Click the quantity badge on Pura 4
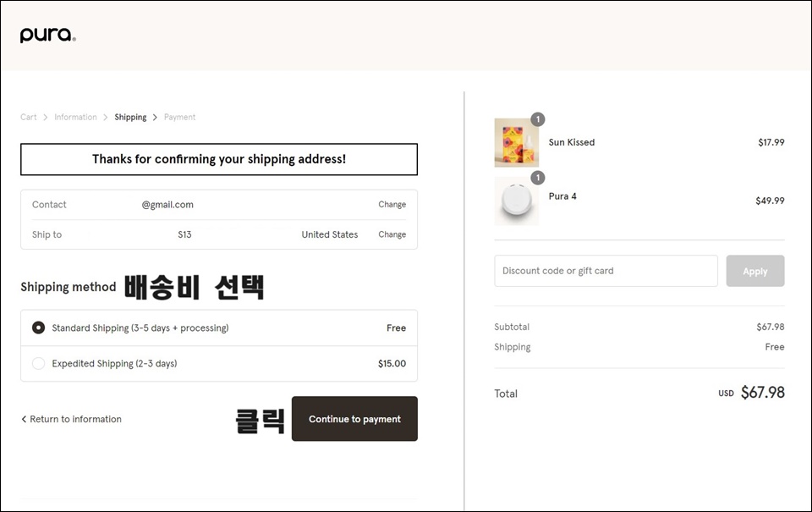 point(538,178)
